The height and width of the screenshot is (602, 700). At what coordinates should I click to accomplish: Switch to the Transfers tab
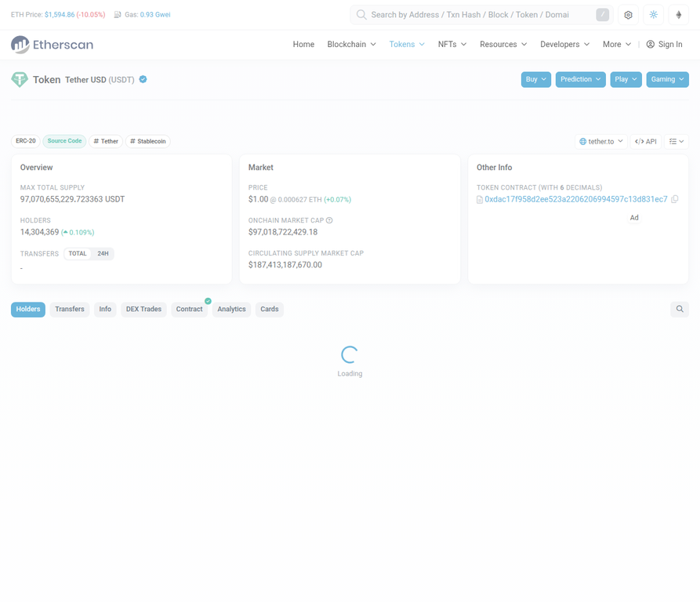[70, 310]
